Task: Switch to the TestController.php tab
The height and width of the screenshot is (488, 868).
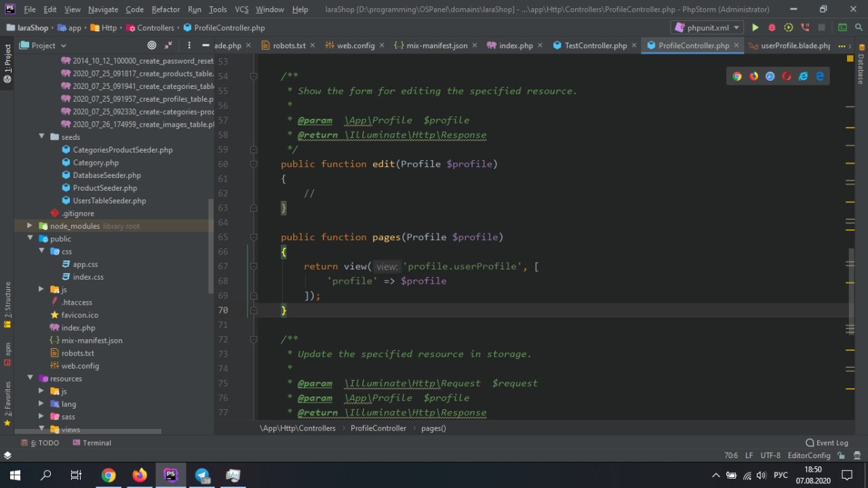Action: click(x=590, y=45)
